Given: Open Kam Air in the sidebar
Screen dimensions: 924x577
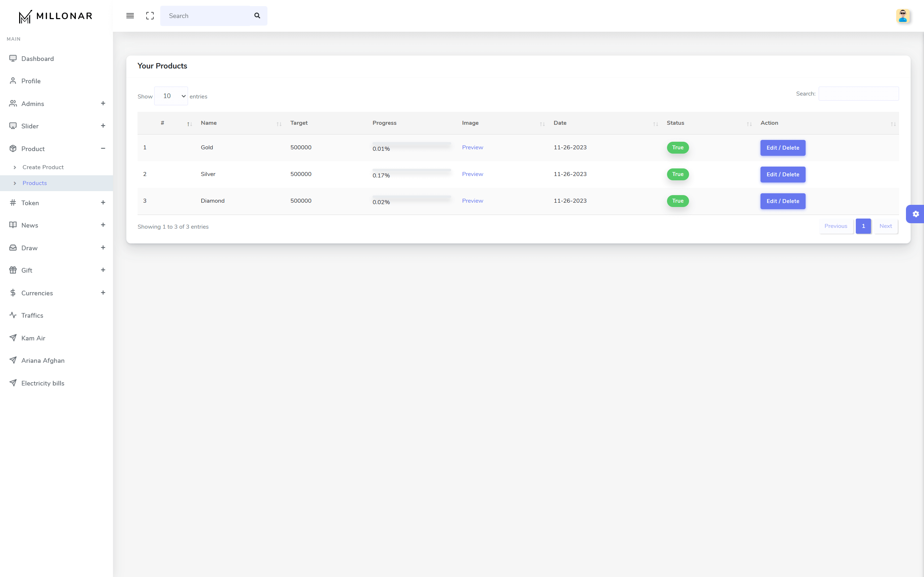Looking at the screenshot, I should [33, 338].
